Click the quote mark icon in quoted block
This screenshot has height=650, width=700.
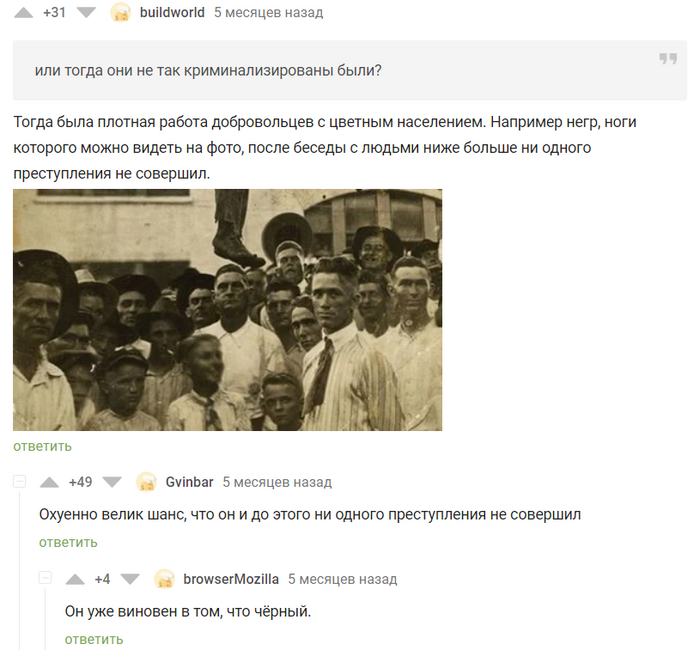[x=668, y=58]
